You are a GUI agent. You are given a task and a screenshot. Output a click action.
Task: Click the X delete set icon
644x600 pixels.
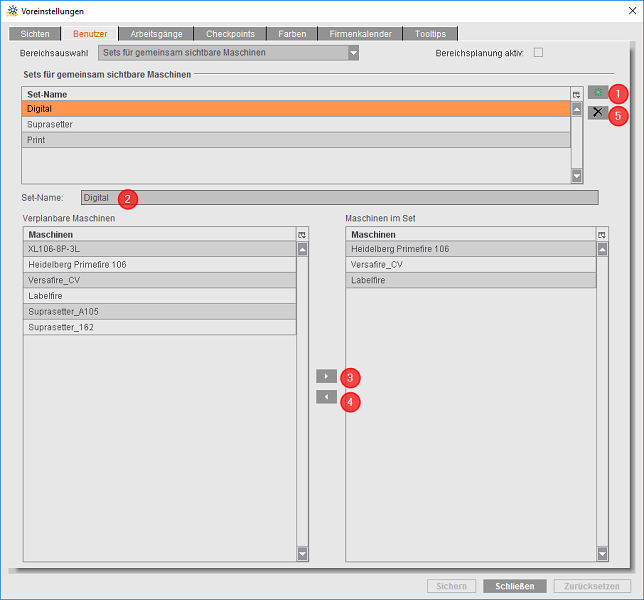coord(598,112)
